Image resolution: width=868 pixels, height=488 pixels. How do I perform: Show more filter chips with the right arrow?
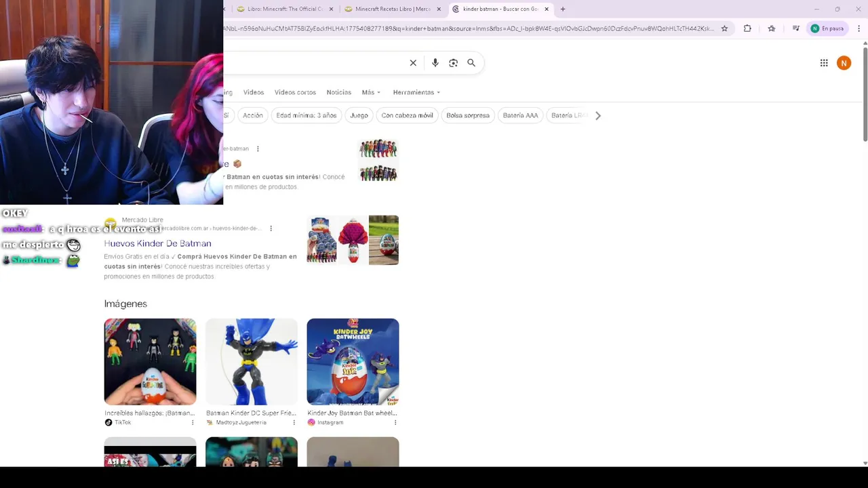click(597, 116)
